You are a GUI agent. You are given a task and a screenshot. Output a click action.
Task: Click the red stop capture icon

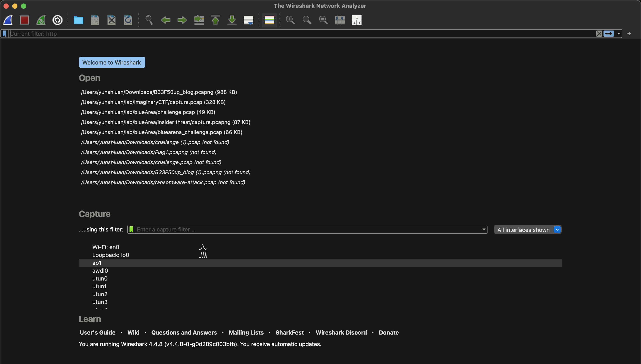[24, 20]
